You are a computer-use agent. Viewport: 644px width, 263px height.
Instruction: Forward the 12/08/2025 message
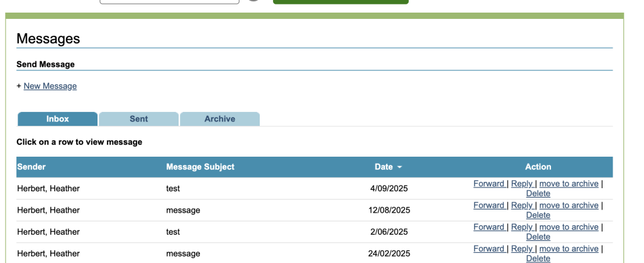(489, 205)
